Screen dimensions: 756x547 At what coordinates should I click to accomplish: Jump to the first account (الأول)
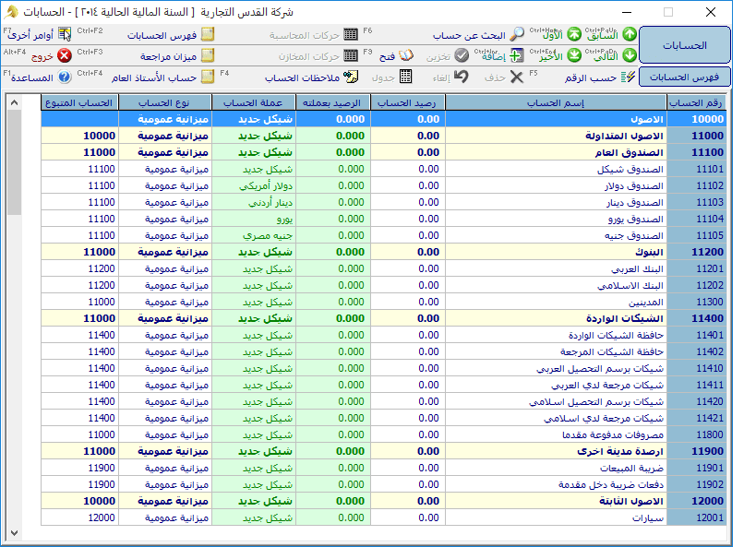coord(573,34)
